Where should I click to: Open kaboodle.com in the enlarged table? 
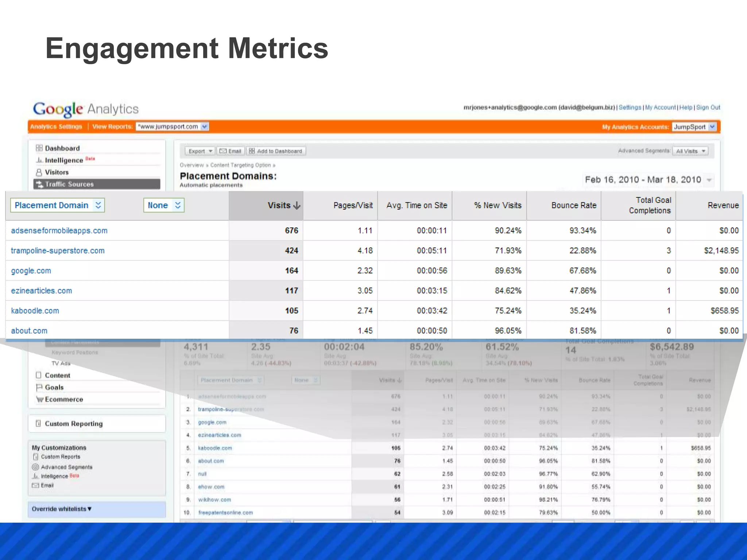coord(35,311)
